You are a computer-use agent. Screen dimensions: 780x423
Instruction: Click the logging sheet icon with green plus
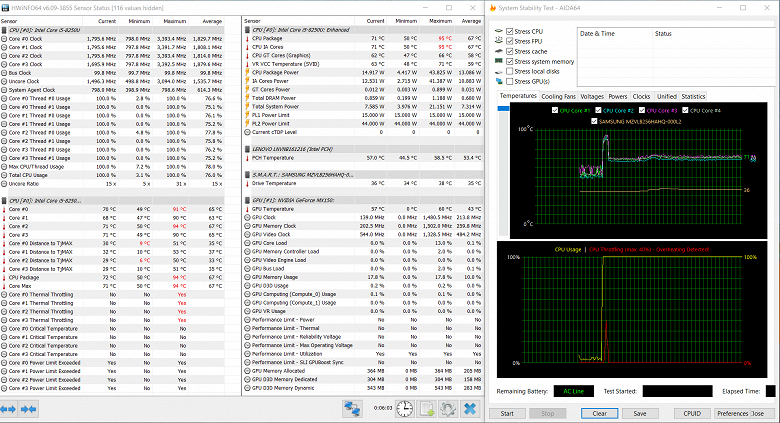tap(427, 409)
